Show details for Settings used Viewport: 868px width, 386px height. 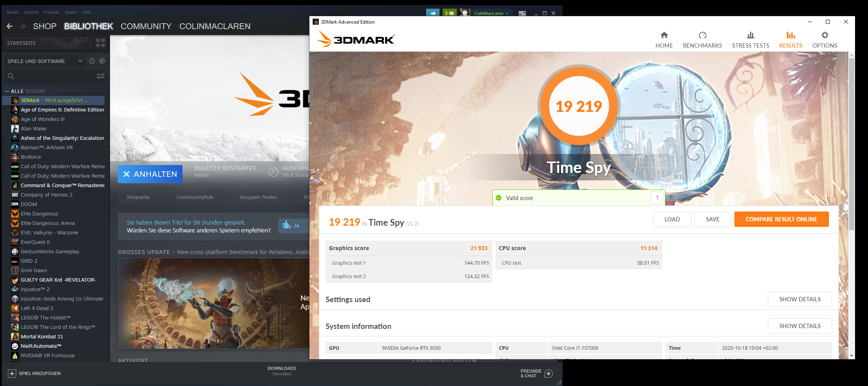pos(800,299)
